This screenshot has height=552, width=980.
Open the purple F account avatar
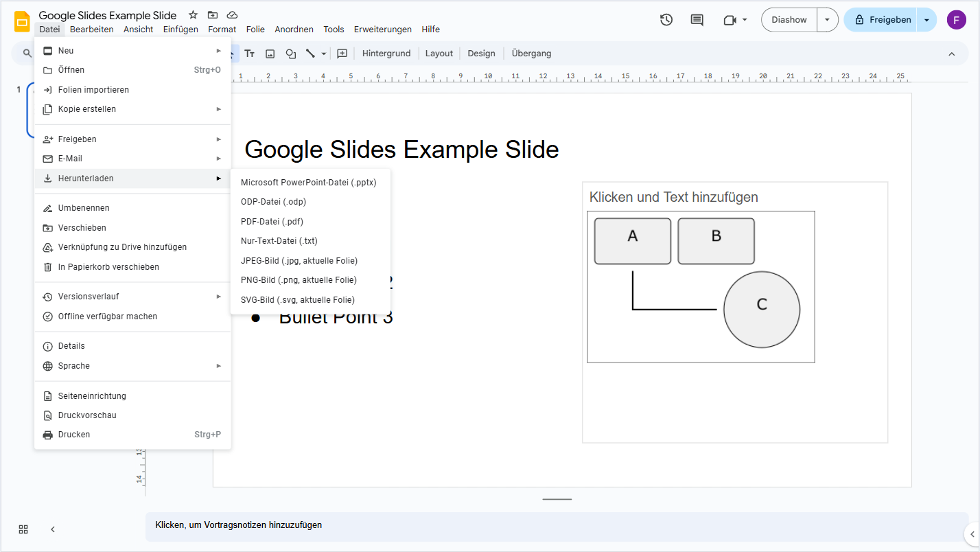coord(956,20)
